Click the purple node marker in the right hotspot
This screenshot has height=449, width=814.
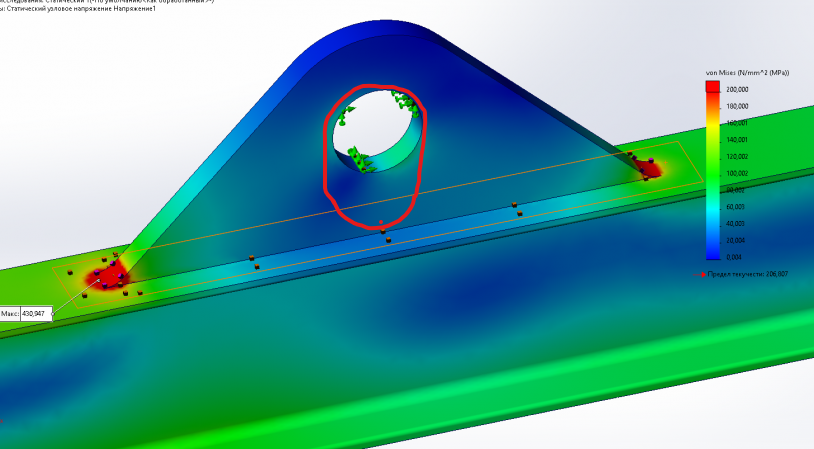(x=651, y=159)
